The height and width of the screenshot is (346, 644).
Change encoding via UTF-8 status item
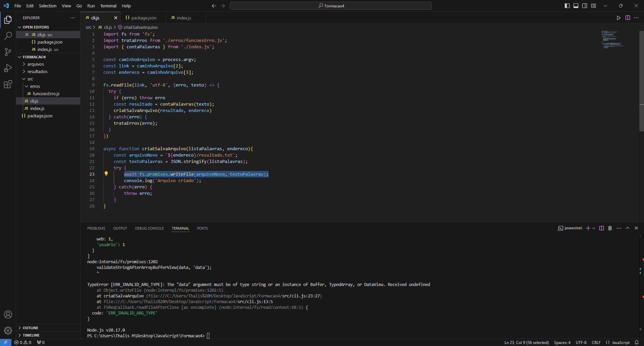(581, 342)
